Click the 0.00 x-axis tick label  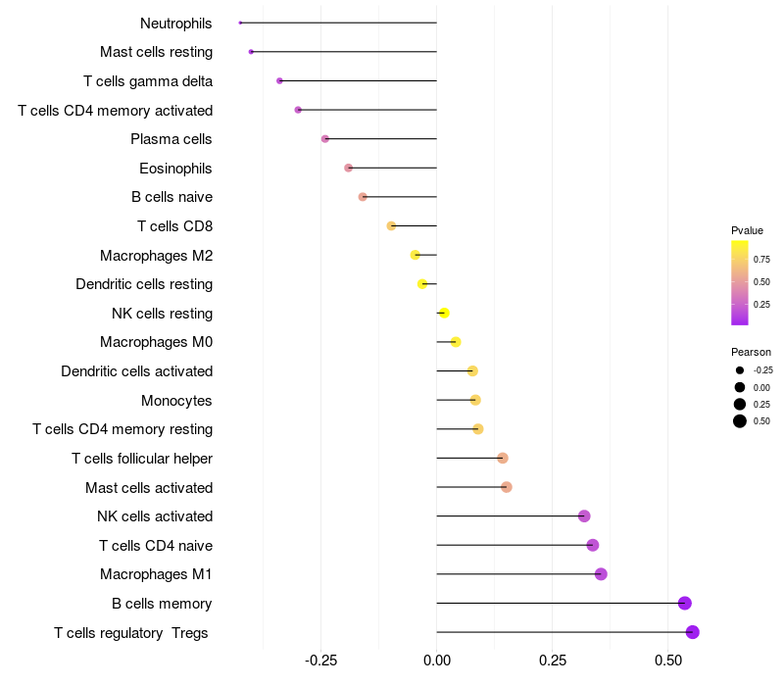(436, 661)
